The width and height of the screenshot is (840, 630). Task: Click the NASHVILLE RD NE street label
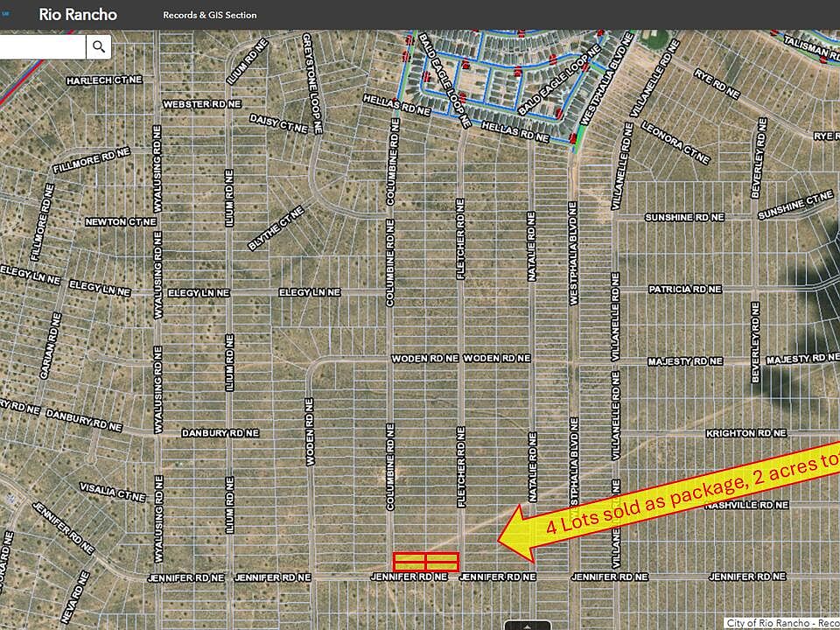(747, 505)
